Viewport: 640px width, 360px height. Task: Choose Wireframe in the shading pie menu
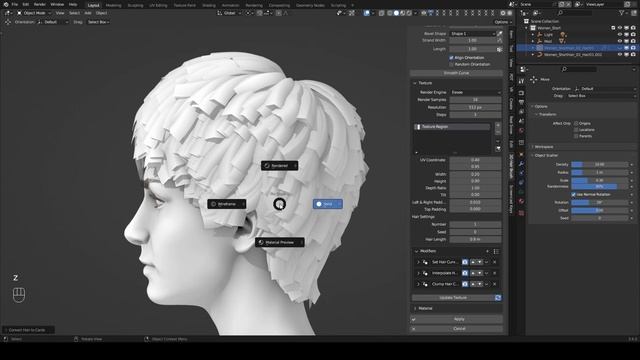(x=227, y=204)
